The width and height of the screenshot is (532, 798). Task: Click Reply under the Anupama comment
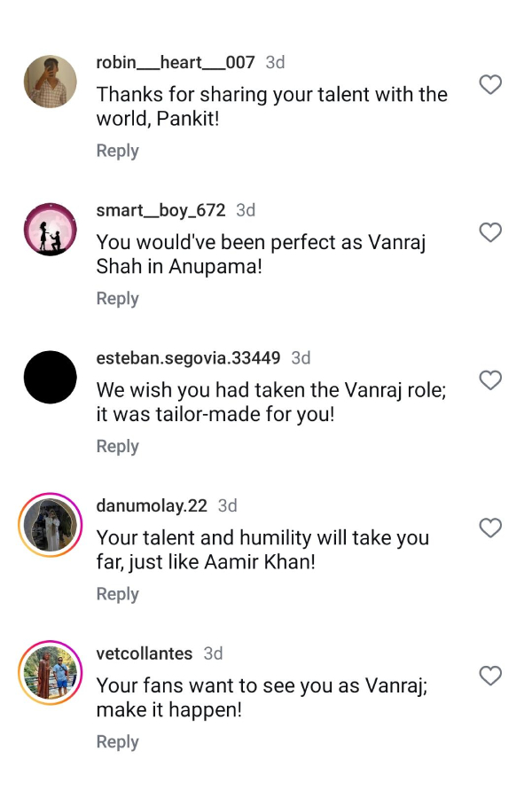pyautogui.click(x=117, y=299)
